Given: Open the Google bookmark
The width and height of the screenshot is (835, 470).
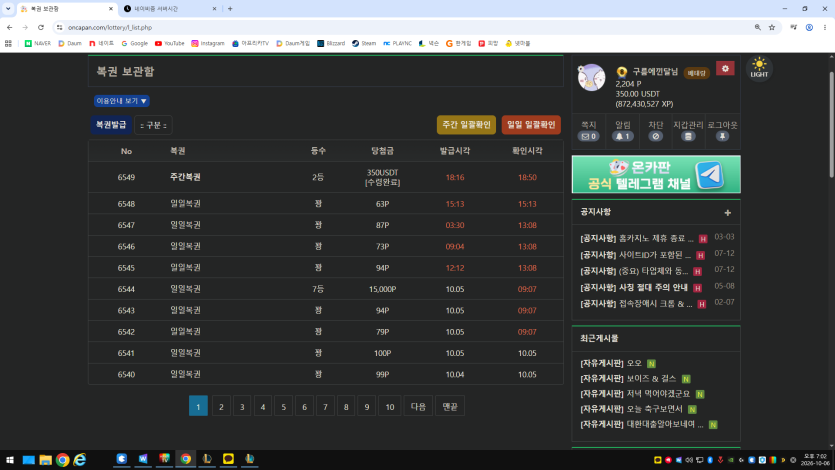Looking at the screenshot, I should point(134,43).
